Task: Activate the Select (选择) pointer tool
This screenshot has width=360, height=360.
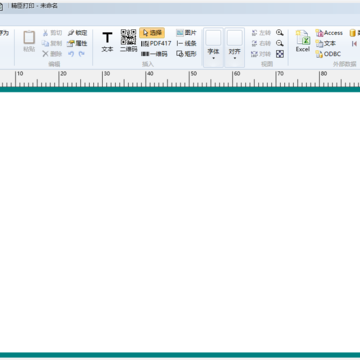Action: (152, 33)
